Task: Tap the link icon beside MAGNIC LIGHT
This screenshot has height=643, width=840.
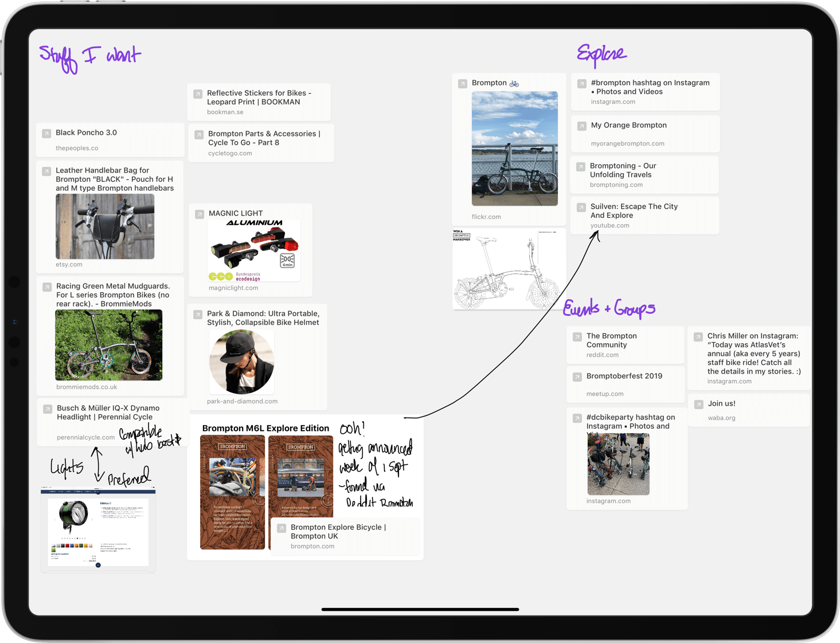Action: [x=200, y=214]
